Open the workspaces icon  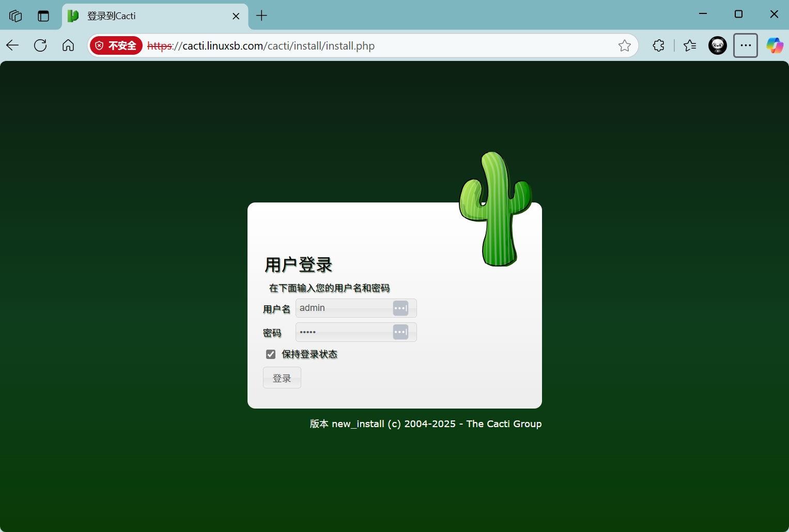point(16,15)
